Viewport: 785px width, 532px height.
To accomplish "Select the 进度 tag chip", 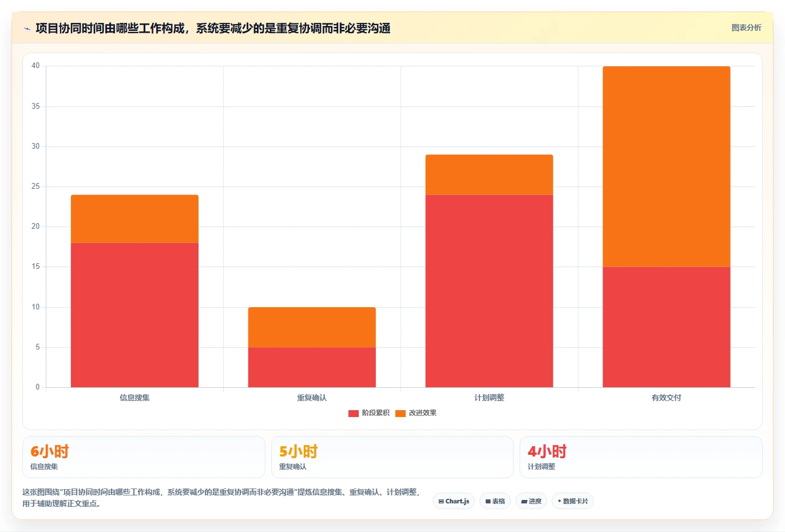I will (x=531, y=501).
